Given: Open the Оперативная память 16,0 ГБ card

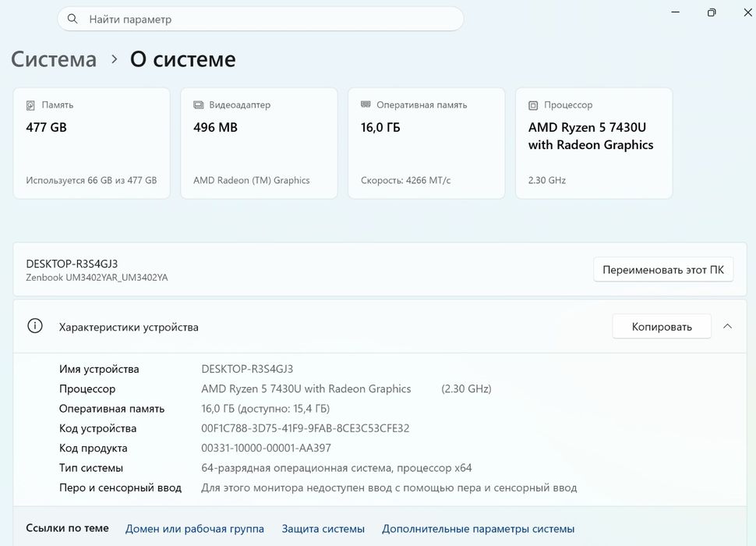Looking at the screenshot, I should click(426, 144).
